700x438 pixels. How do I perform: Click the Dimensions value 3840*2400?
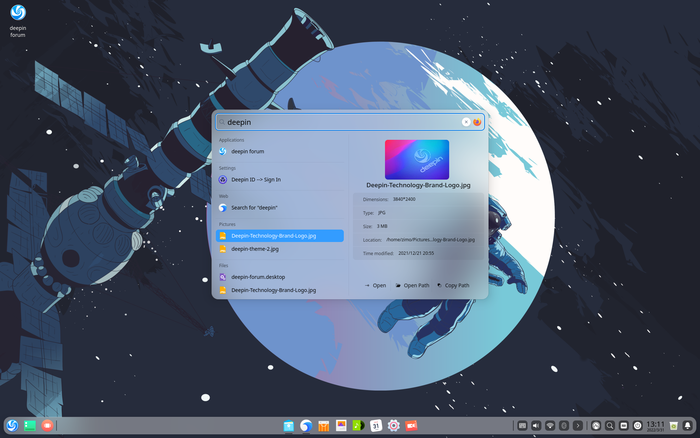coord(404,200)
